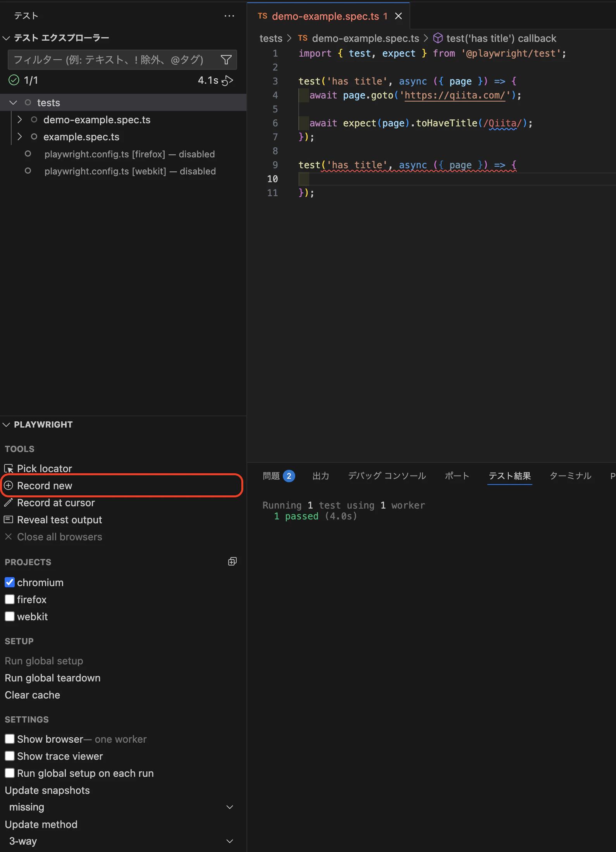Click the green passed status icon
The width and height of the screenshot is (616, 852).
[x=14, y=80]
